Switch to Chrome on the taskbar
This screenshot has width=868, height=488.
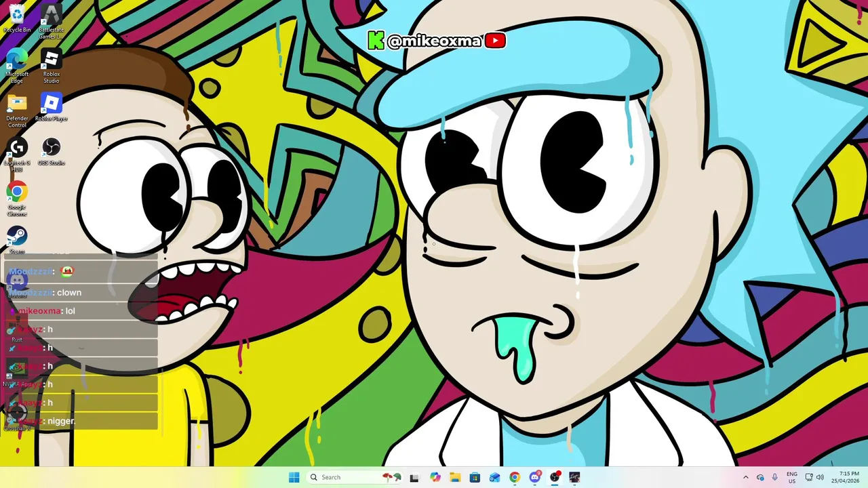coord(515,477)
